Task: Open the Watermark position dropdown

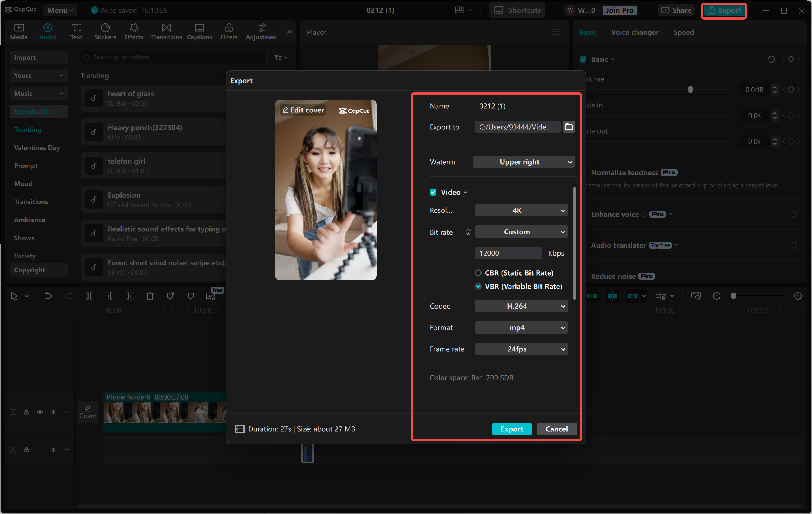Action: click(524, 162)
